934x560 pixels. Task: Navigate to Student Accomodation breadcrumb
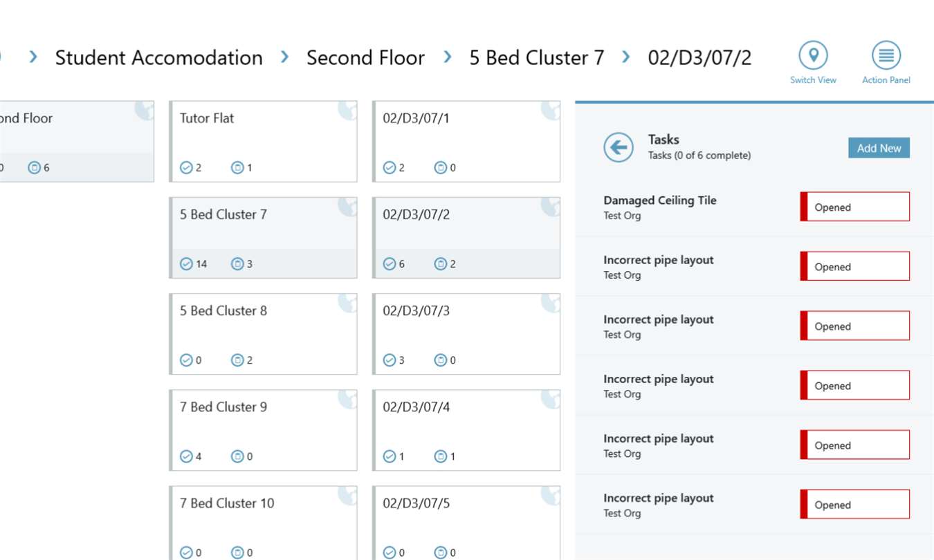pos(158,57)
